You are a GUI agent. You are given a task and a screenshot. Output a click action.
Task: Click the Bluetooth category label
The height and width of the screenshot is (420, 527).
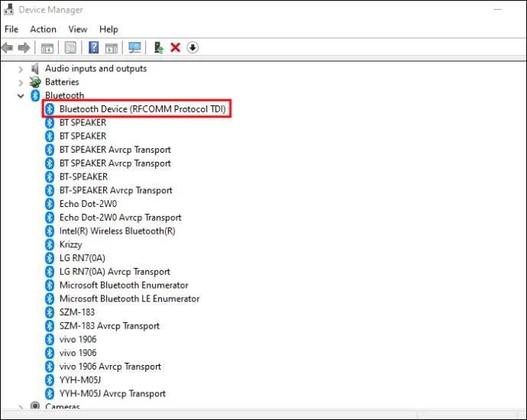(64, 95)
